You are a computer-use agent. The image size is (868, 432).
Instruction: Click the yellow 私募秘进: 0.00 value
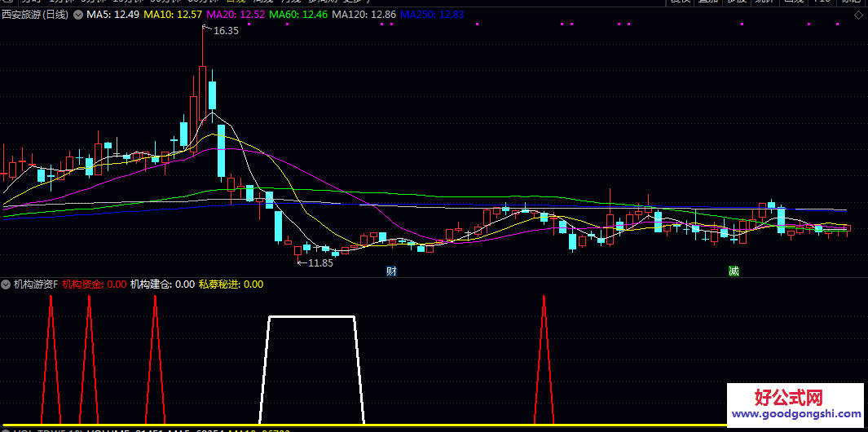point(231,284)
